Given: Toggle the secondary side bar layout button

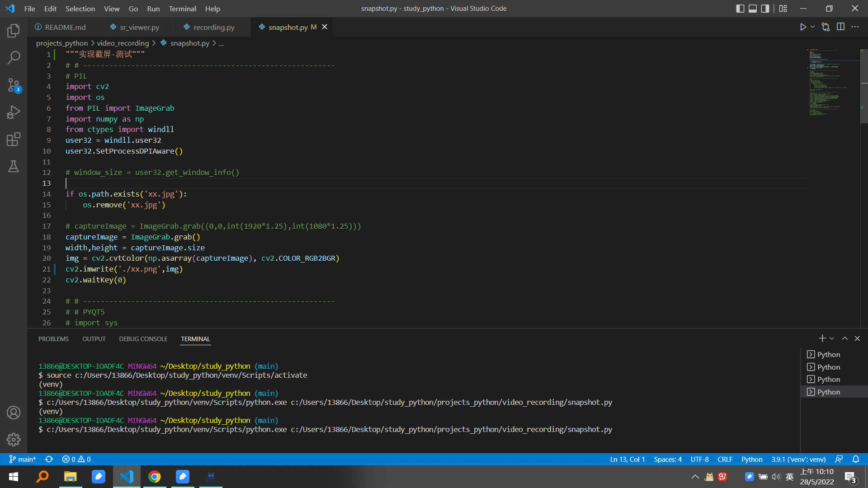Looking at the screenshot, I should pyautogui.click(x=765, y=9).
